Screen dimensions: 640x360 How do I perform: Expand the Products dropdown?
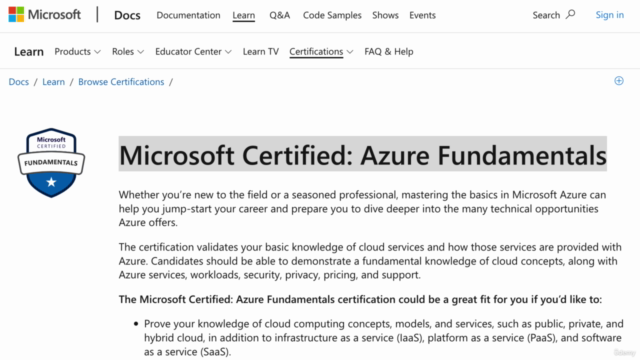click(x=77, y=51)
